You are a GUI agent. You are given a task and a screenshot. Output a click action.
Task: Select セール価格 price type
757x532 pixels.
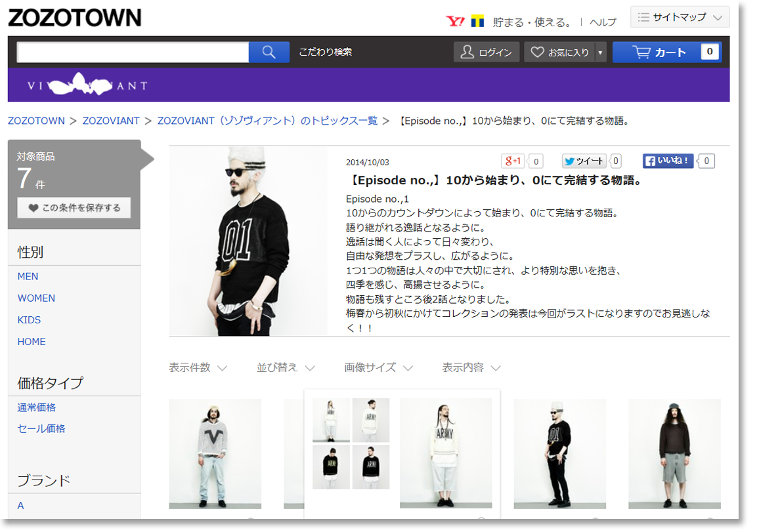(41, 429)
